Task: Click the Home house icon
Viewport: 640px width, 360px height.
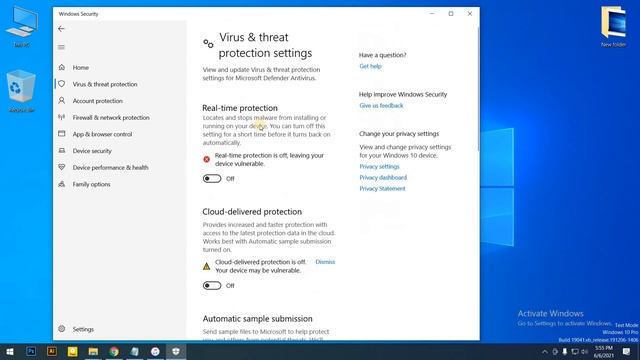Action: [62, 67]
